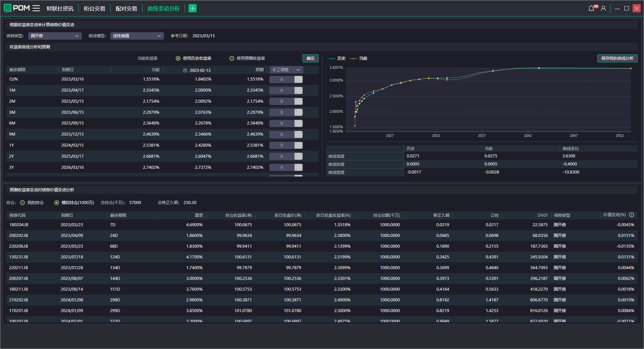
Task: Select the 我的持仓 radio button
Action: tap(22, 203)
